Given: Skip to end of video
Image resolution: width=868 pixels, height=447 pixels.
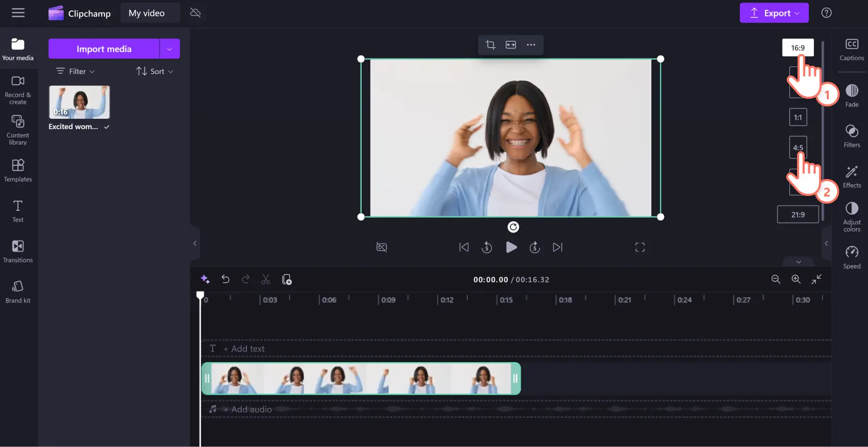Looking at the screenshot, I should (558, 247).
